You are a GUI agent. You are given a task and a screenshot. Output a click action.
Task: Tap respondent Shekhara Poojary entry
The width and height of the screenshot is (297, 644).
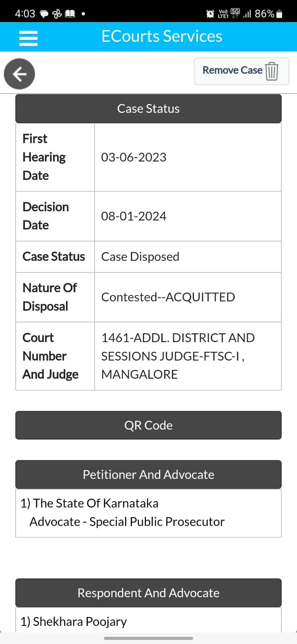pos(74,621)
